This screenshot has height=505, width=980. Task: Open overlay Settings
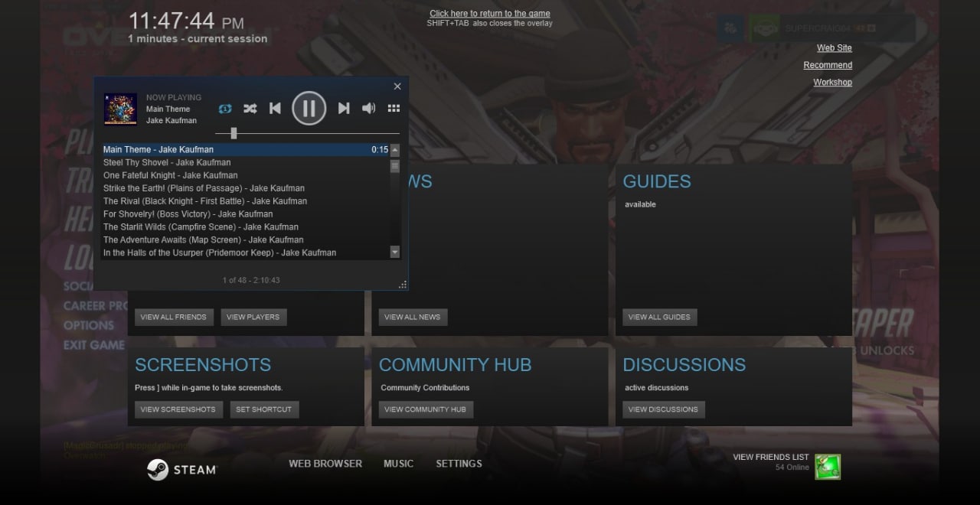coord(459,464)
